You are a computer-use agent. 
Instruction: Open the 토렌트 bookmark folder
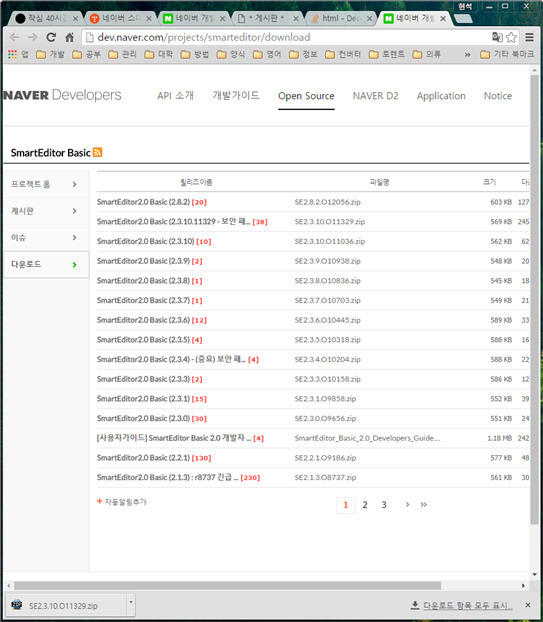coord(387,54)
